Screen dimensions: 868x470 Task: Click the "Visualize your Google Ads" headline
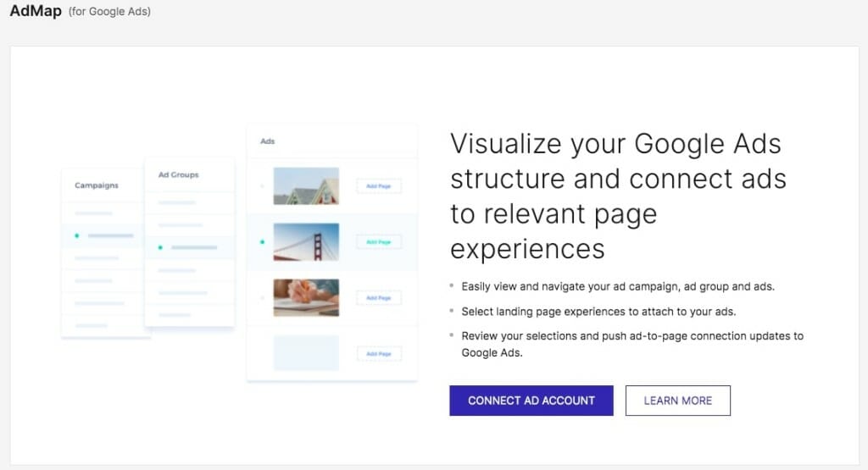618,196
